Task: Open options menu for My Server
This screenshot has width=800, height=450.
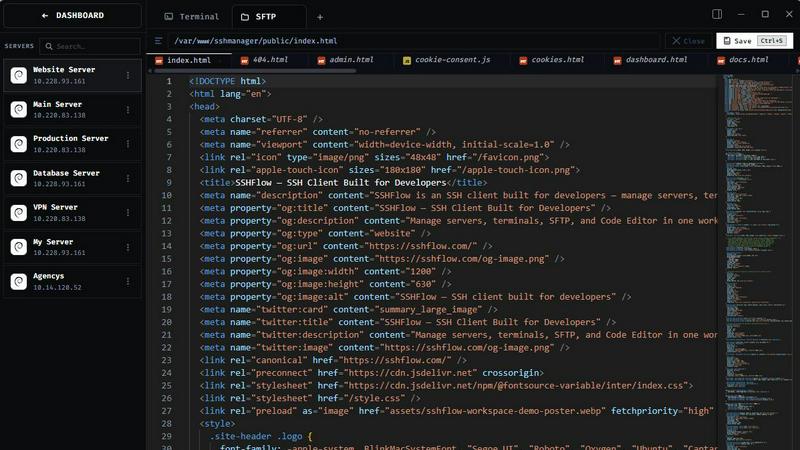Action: click(x=128, y=247)
